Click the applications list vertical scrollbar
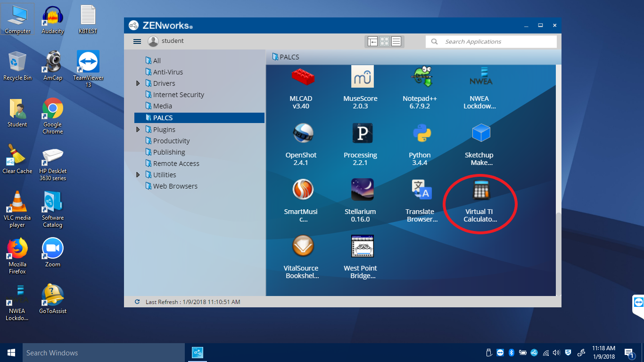This screenshot has height=362, width=644. pyautogui.click(x=559, y=253)
